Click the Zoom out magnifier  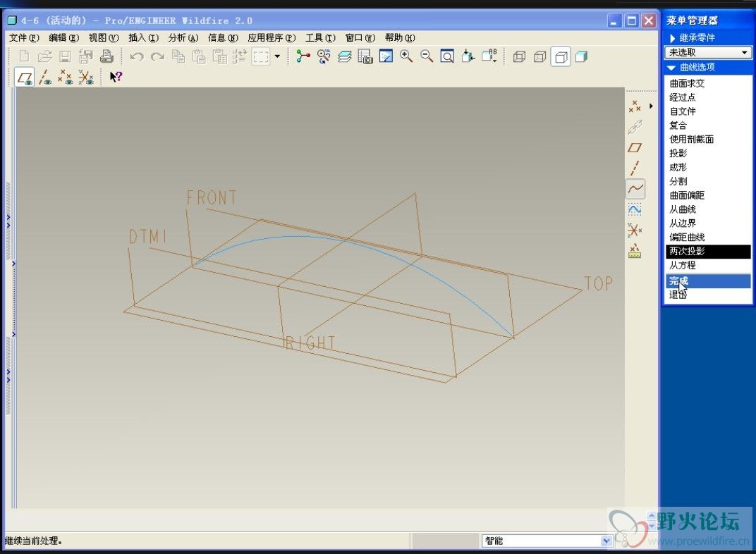click(x=427, y=56)
